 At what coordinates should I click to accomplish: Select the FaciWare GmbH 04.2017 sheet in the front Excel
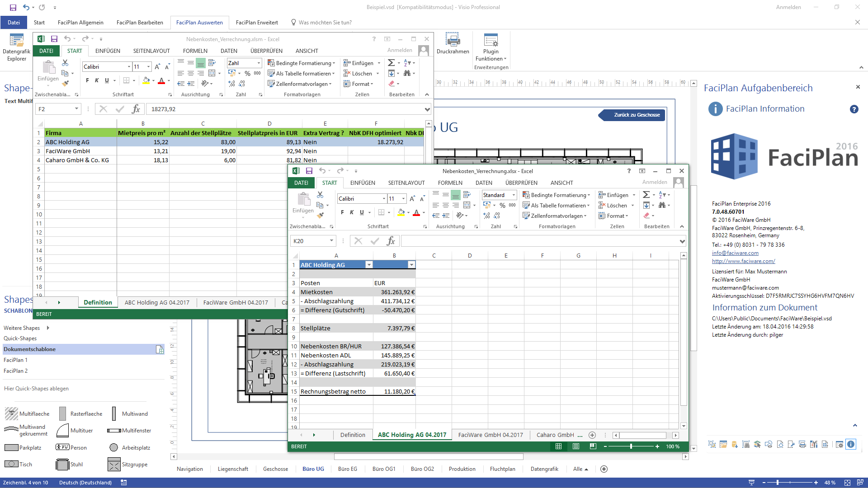(x=491, y=435)
